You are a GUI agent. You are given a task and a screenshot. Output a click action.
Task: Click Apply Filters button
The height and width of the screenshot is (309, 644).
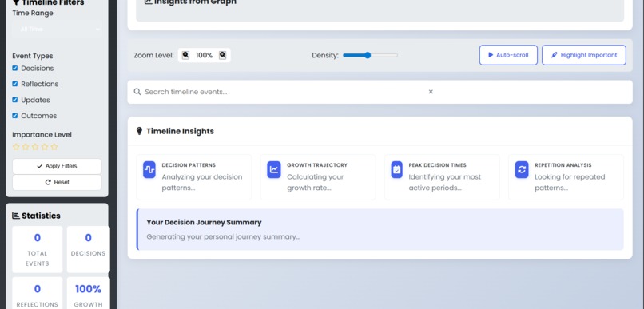click(x=57, y=166)
